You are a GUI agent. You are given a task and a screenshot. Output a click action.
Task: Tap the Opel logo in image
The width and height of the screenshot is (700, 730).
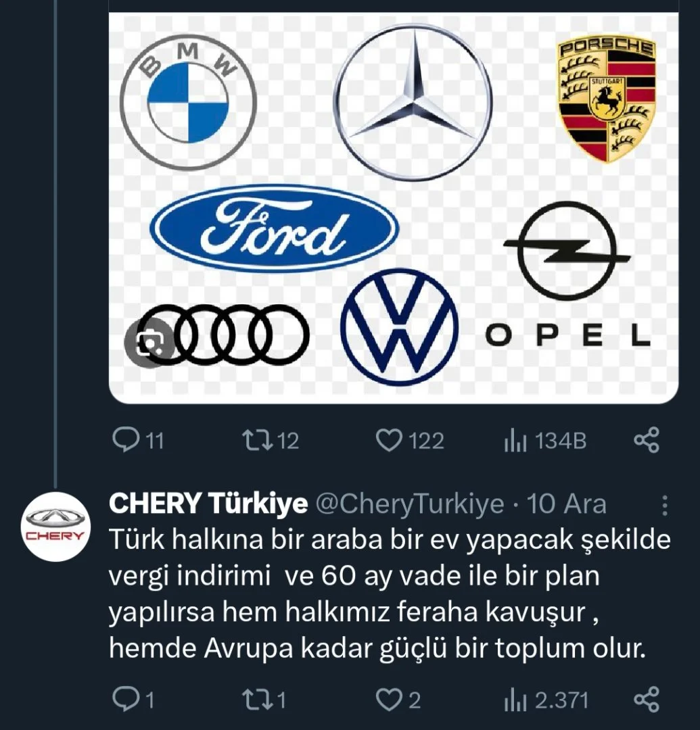[x=567, y=274]
